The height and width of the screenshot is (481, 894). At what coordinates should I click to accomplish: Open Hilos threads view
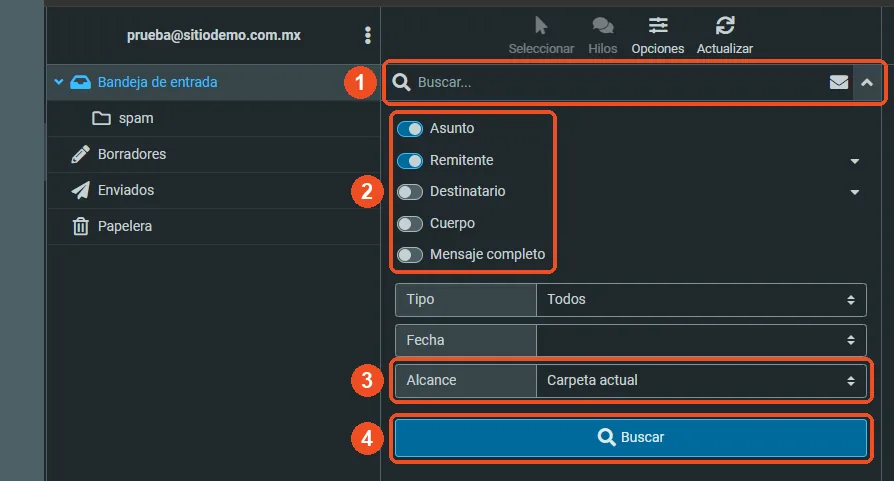[x=603, y=35]
